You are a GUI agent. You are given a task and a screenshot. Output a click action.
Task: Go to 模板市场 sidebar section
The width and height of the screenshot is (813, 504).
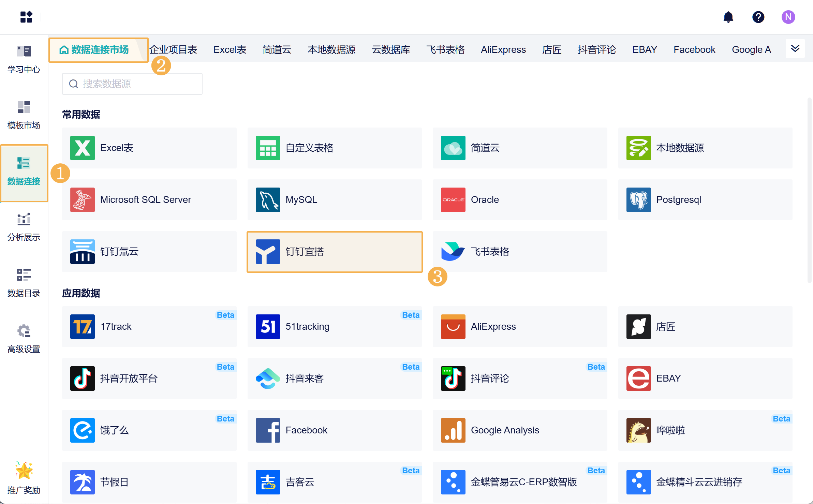(x=24, y=115)
